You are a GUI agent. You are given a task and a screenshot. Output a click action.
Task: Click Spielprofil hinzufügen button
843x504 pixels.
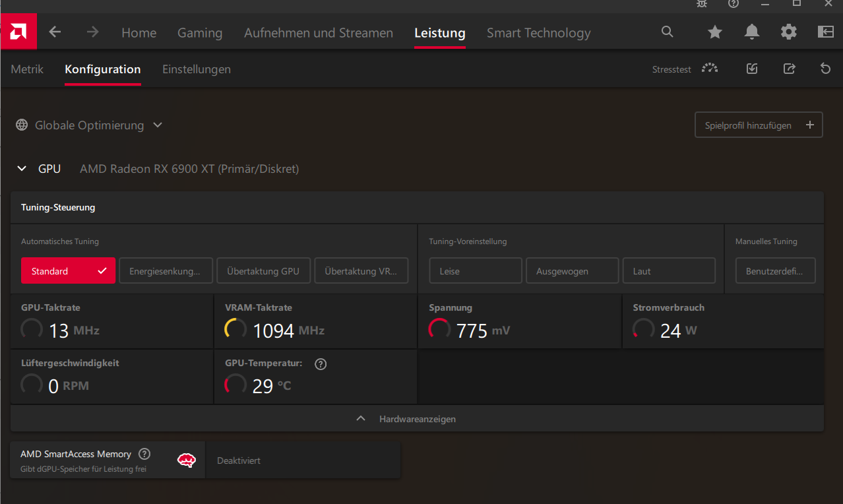(759, 125)
